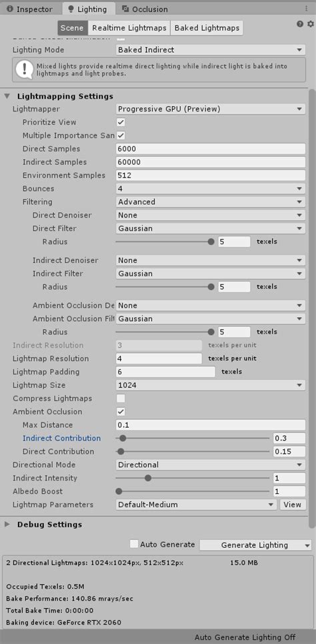Open Ambient Occlusion Filter dropdown

click(211, 319)
